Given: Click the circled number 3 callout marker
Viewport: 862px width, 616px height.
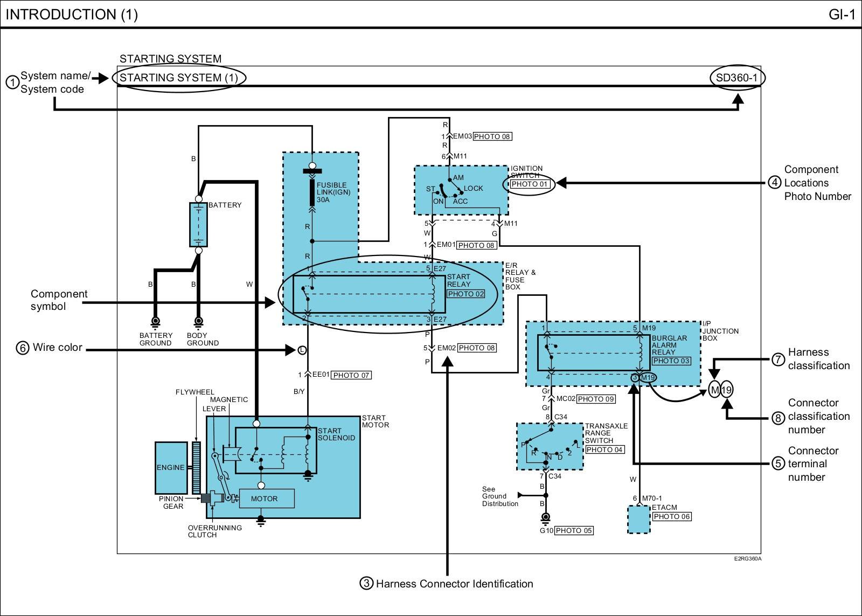Looking at the screenshot, I should pos(366,583).
